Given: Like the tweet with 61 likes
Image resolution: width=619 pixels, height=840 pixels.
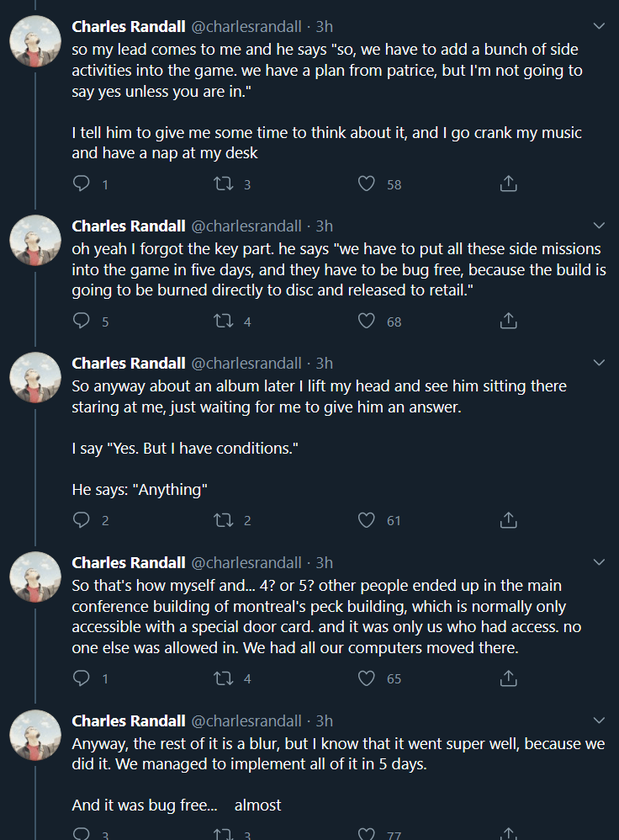Looking at the screenshot, I should pos(367,521).
